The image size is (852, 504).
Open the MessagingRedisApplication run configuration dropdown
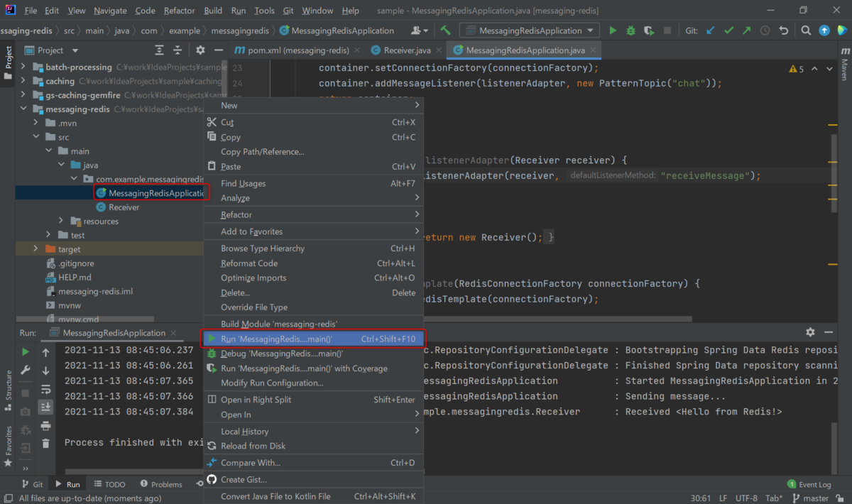click(528, 30)
